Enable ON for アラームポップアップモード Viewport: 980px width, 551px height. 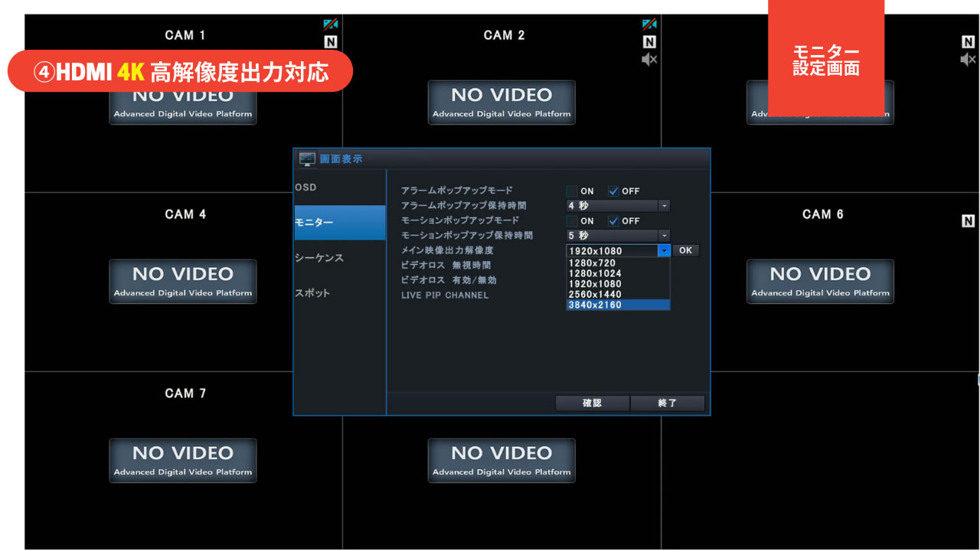pyautogui.click(x=572, y=191)
